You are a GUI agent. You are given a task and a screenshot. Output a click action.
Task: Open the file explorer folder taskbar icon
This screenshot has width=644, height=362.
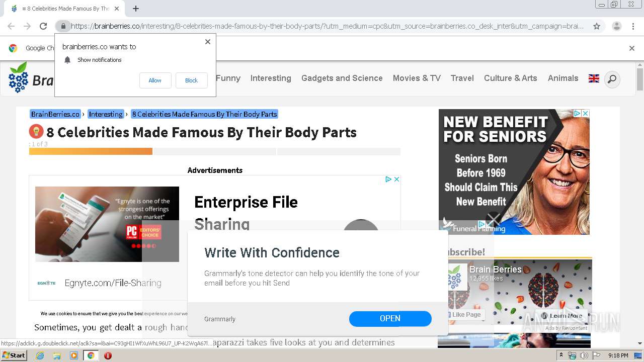(57, 355)
